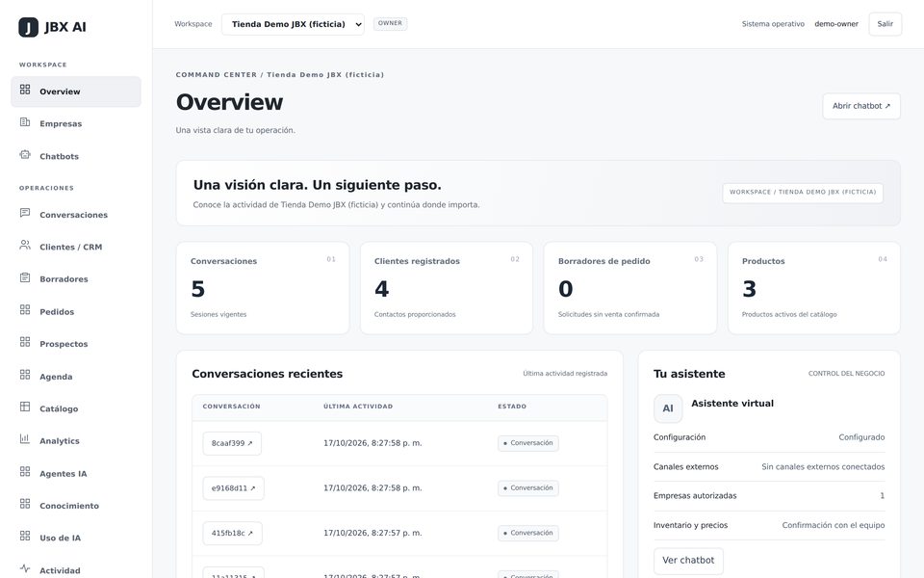Open the Overview menu item
Image resolution: width=924 pixels, height=578 pixels.
coord(76,92)
